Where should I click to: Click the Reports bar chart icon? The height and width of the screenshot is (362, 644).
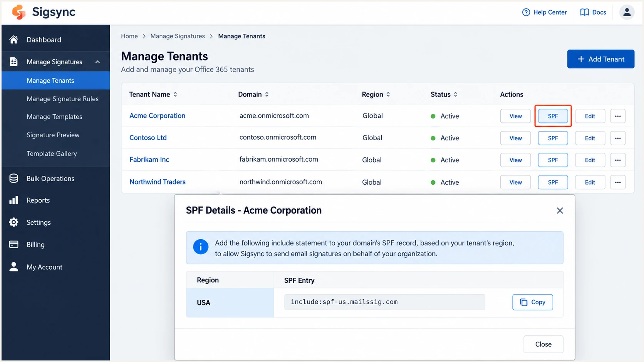coord(14,200)
